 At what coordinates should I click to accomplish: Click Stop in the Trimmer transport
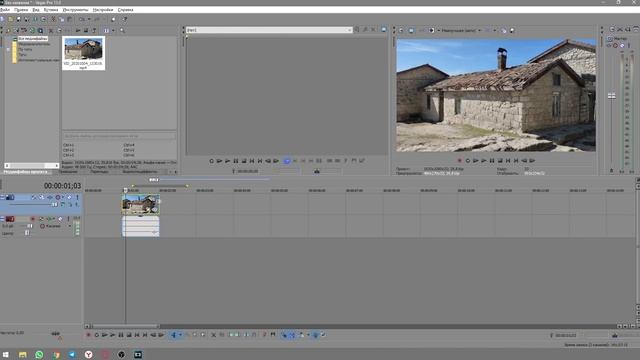pos(244,161)
